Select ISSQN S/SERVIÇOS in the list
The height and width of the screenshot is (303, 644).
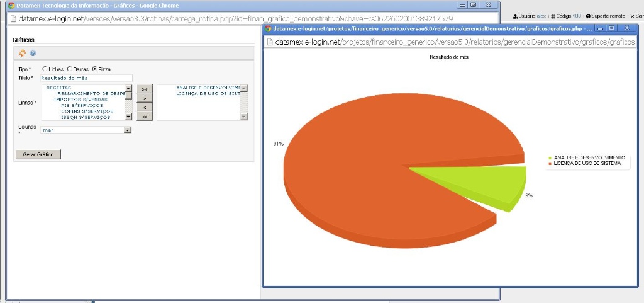coord(86,117)
